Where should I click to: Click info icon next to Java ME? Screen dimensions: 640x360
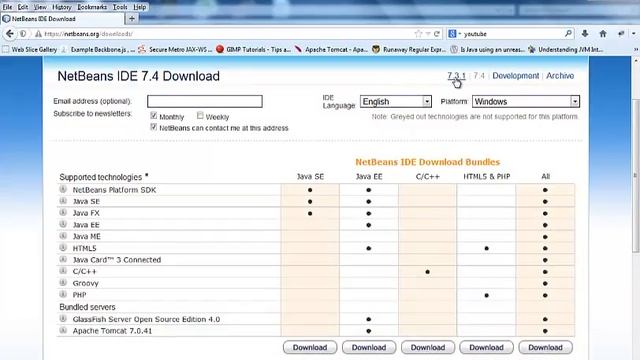click(63, 236)
